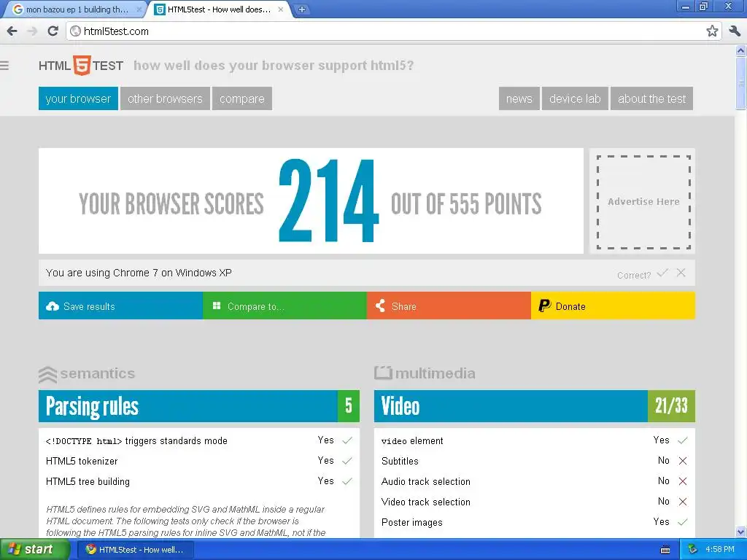Click the video element row
This screenshot has height=560, width=747.
pos(535,440)
